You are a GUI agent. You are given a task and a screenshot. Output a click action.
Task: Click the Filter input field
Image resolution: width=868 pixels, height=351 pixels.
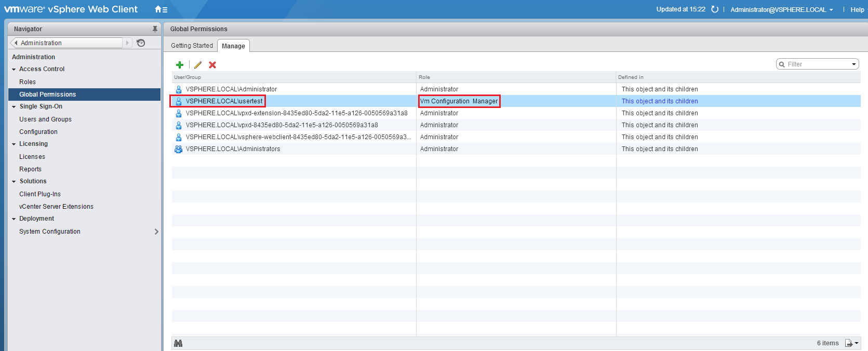[x=818, y=64]
